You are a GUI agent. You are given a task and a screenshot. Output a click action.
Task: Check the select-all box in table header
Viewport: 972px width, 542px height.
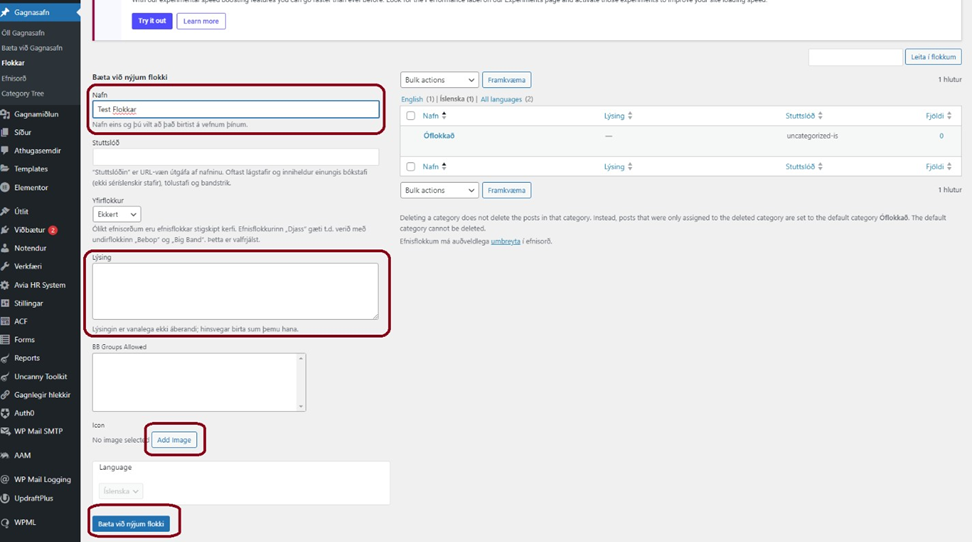point(410,116)
